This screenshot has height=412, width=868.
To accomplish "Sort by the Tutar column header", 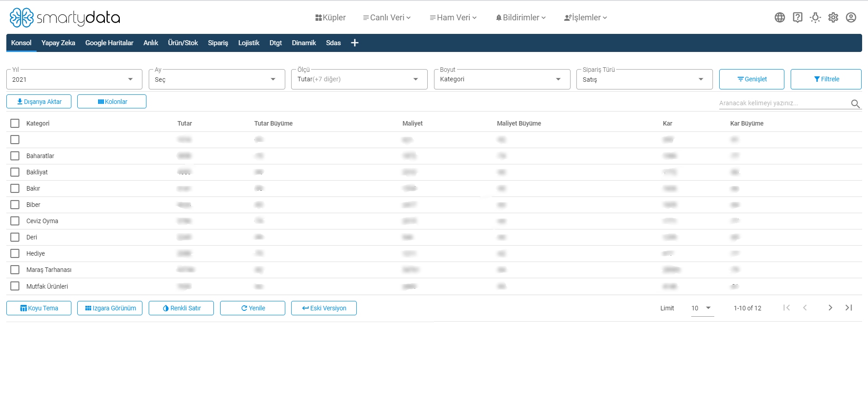I will pyautogui.click(x=184, y=123).
